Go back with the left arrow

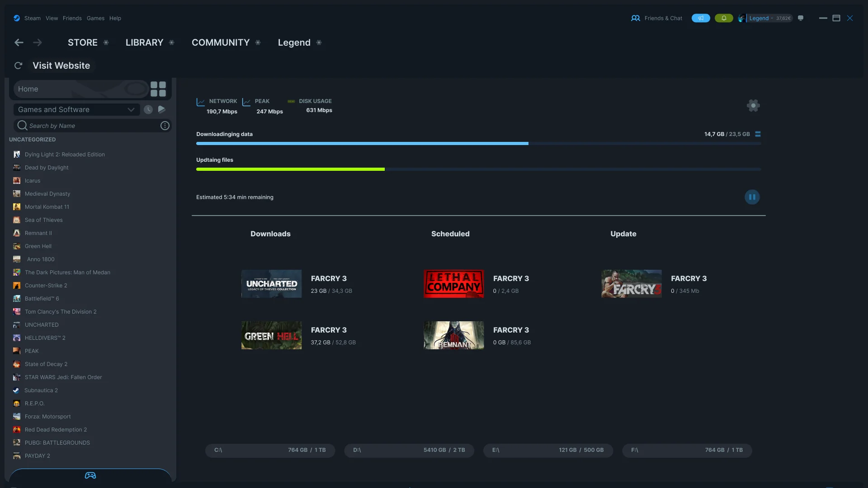click(x=19, y=42)
